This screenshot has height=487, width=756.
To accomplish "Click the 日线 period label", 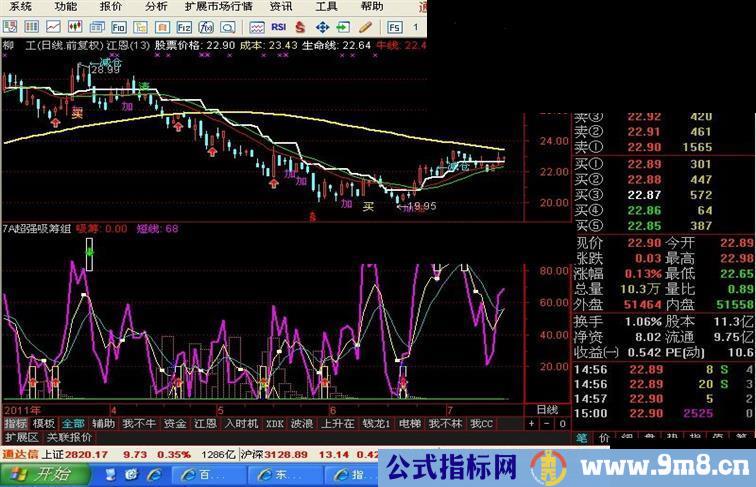I will (547, 410).
